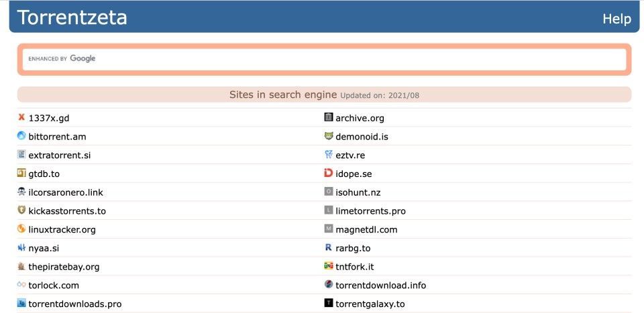
Task: Open the bittorrent.am site link
Action: click(57, 137)
